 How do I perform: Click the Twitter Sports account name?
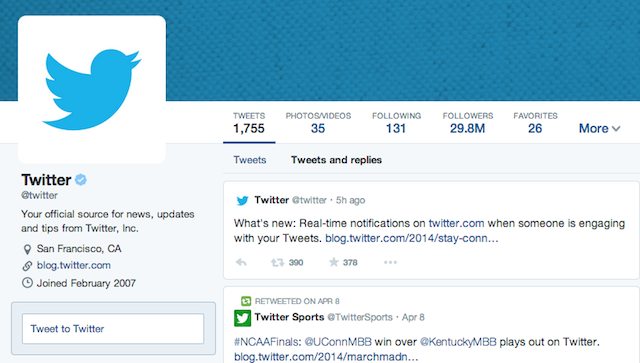point(289,317)
